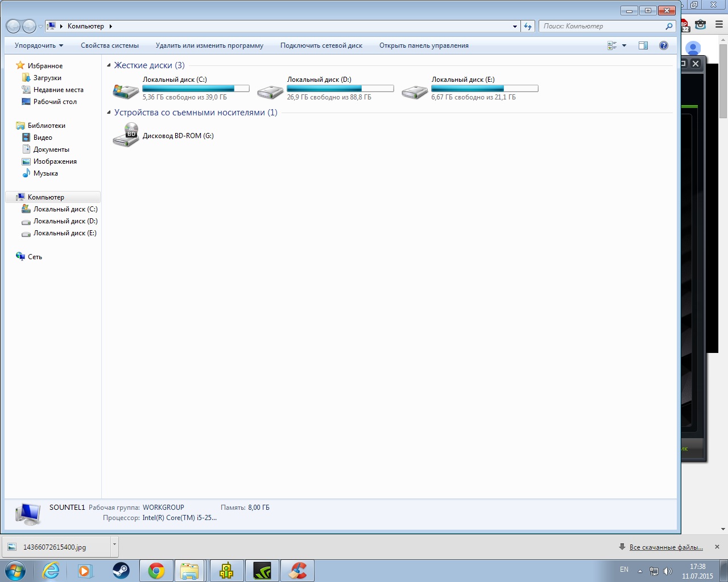
Task: Select Загрузки in the navigation pane
Action: click(x=47, y=78)
